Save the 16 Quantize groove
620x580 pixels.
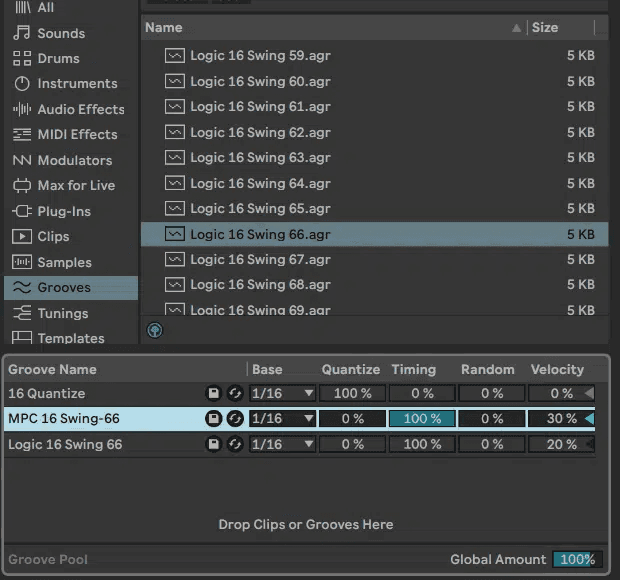[x=214, y=393]
